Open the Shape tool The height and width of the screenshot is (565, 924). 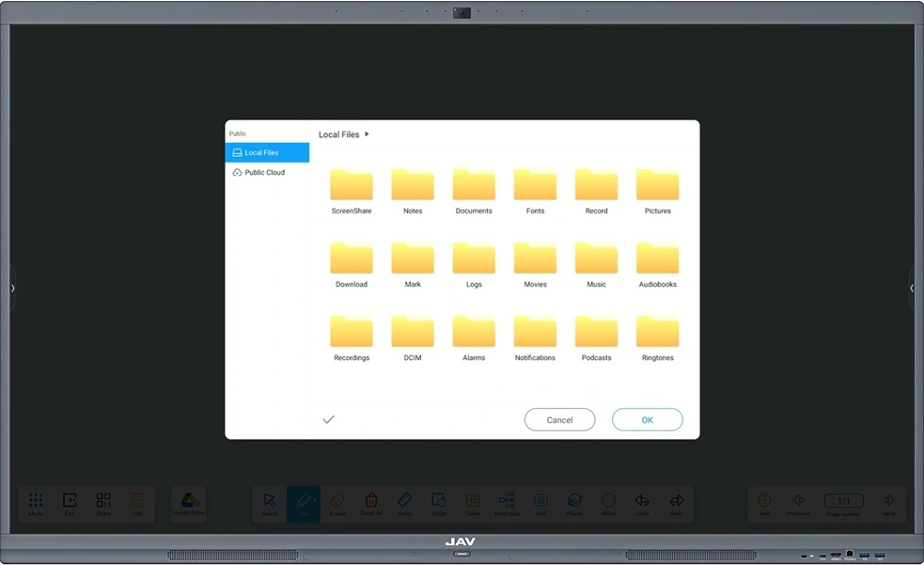coord(439,503)
